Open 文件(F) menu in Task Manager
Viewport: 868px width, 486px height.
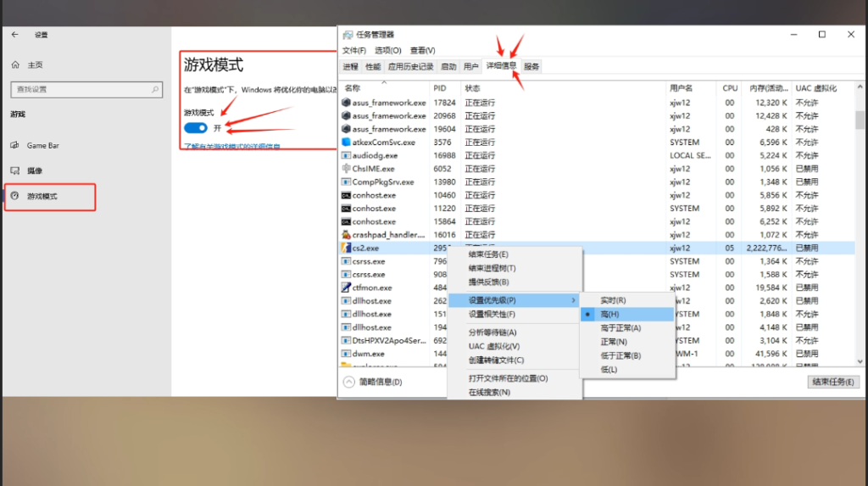[x=353, y=50]
